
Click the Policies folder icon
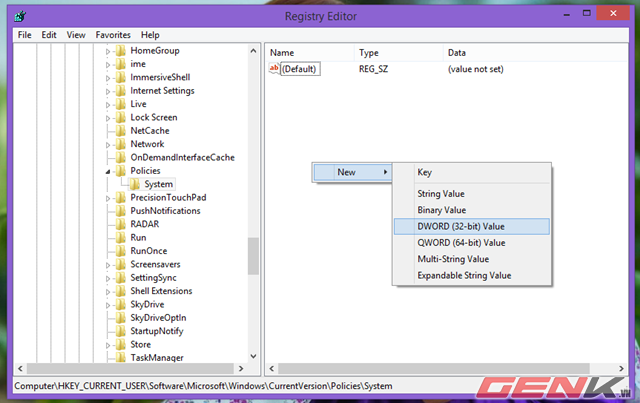tap(120, 171)
